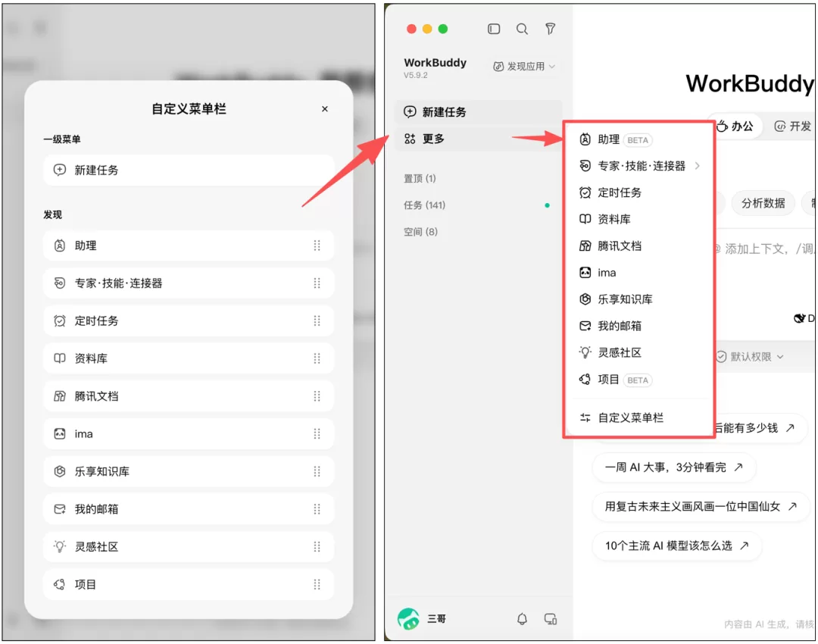Click the drag handle for 资料库 row
Image resolution: width=818 pixels, height=644 pixels.
click(317, 358)
